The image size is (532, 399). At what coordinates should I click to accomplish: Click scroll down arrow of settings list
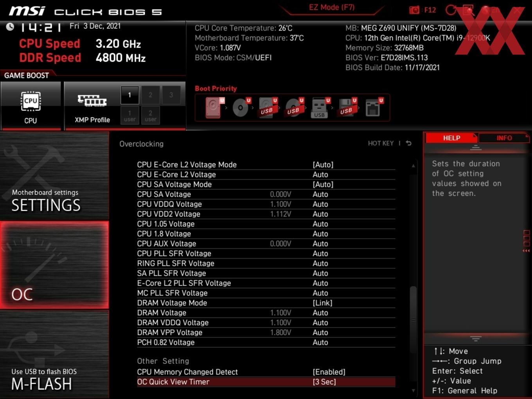(413, 390)
